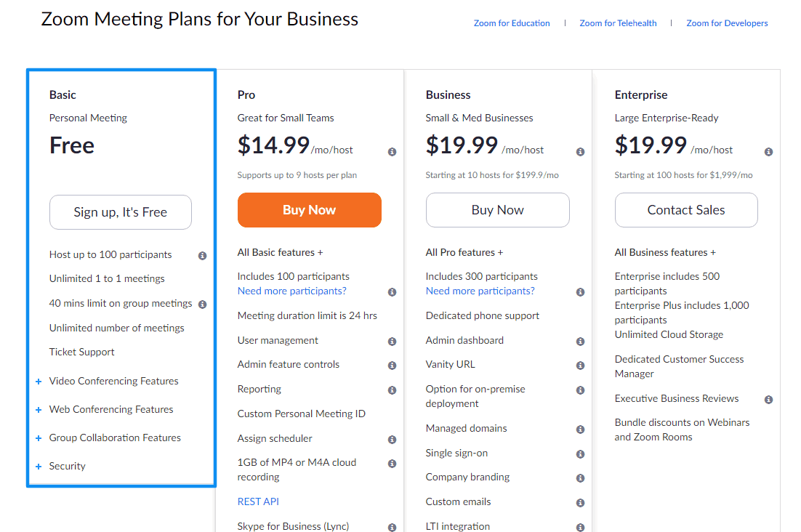Open the REST API link
Viewport: 801px width, 532px height.
[258, 501]
